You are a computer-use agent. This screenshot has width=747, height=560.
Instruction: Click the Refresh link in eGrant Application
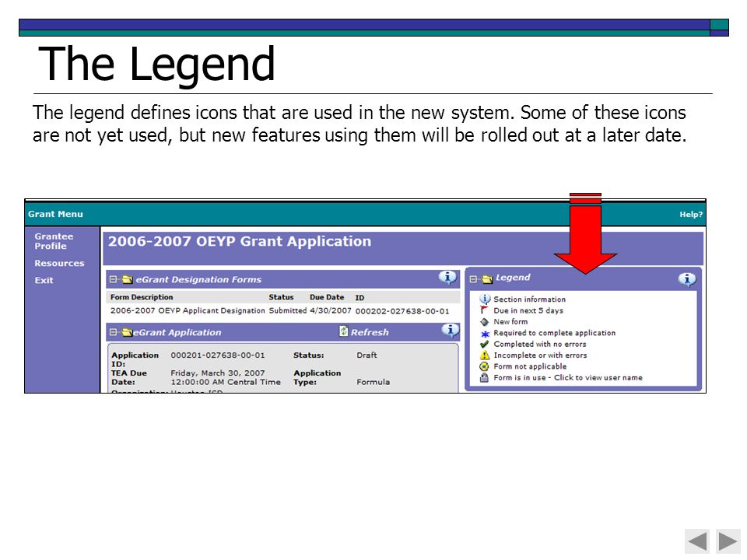click(x=370, y=332)
